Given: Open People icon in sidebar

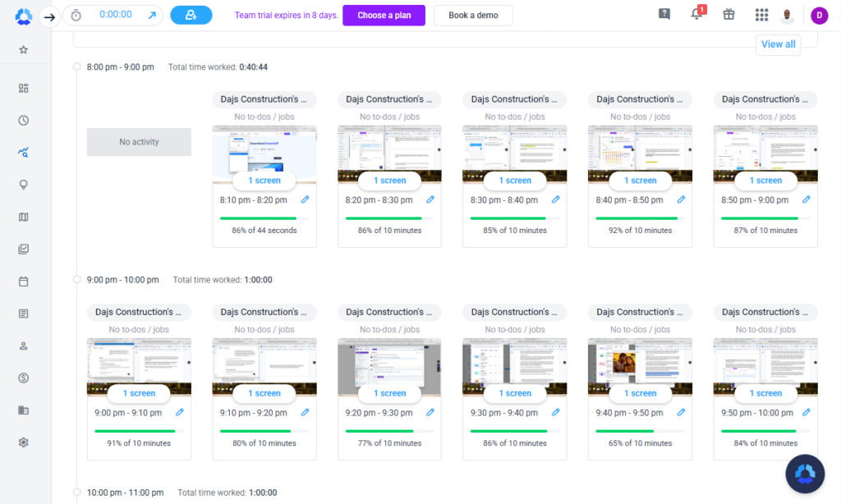Looking at the screenshot, I should click(24, 346).
